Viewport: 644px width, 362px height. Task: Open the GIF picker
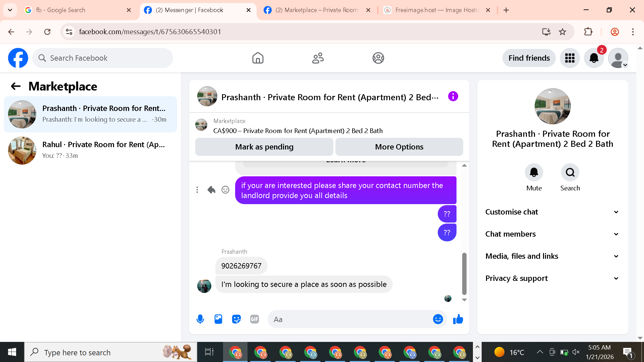click(255, 319)
